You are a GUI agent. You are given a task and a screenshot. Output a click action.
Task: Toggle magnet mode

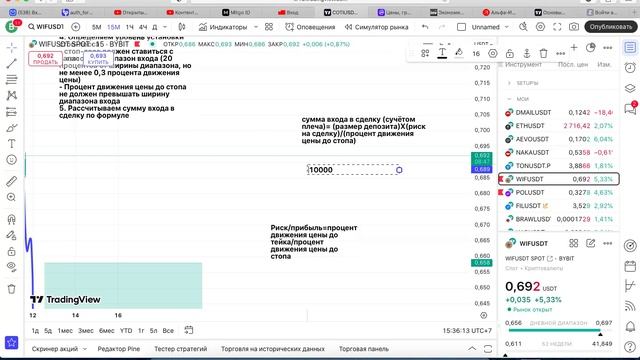(11, 219)
